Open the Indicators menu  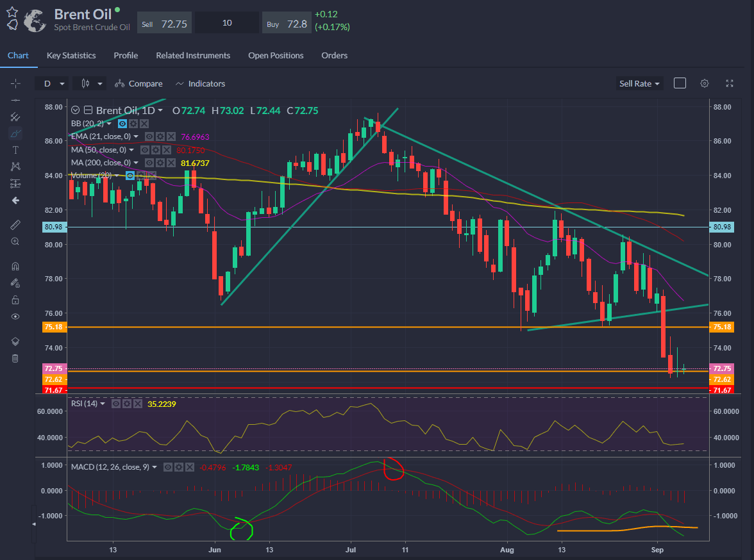(x=200, y=84)
